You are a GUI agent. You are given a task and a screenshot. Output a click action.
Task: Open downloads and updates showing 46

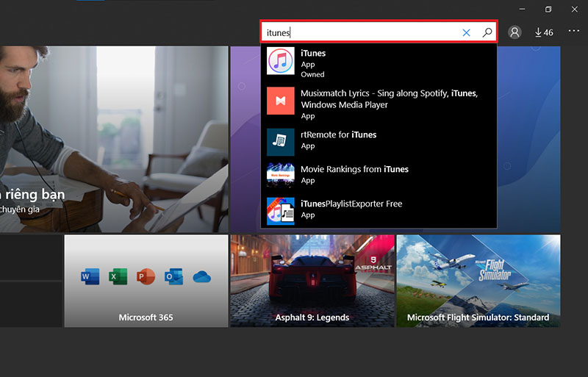[544, 32]
